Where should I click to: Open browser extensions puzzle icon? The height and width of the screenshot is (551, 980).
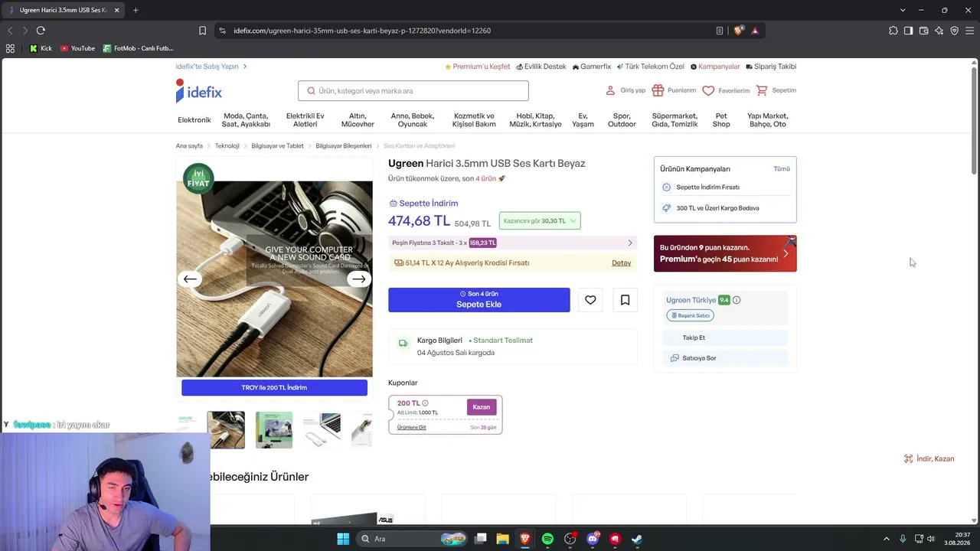click(893, 31)
